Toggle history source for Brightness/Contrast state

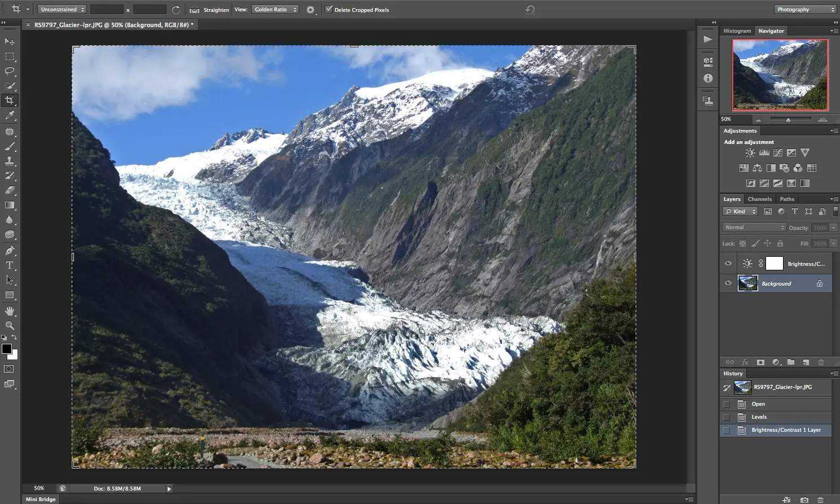coord(727,430)
